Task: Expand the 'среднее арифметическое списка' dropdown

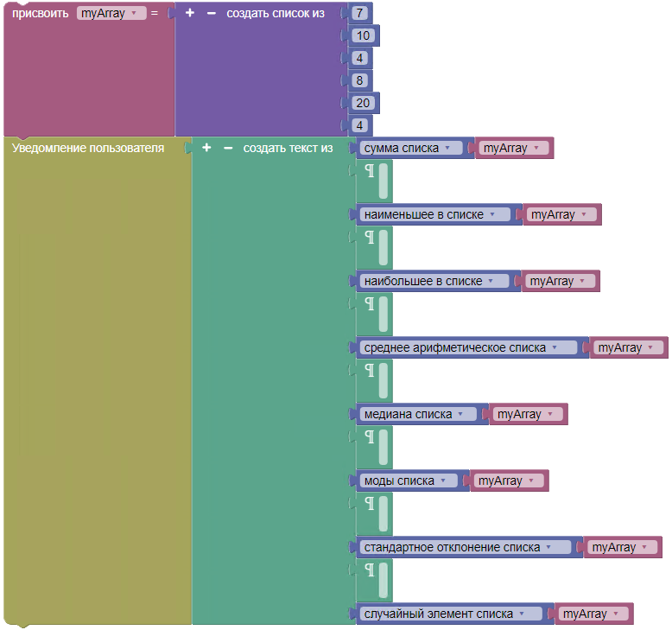Action: click(x=468, y=347)
